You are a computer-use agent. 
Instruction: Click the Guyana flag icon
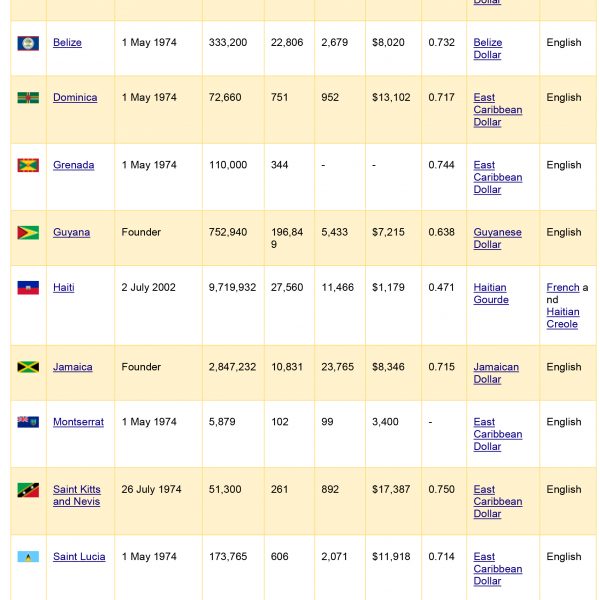[28, 233]
